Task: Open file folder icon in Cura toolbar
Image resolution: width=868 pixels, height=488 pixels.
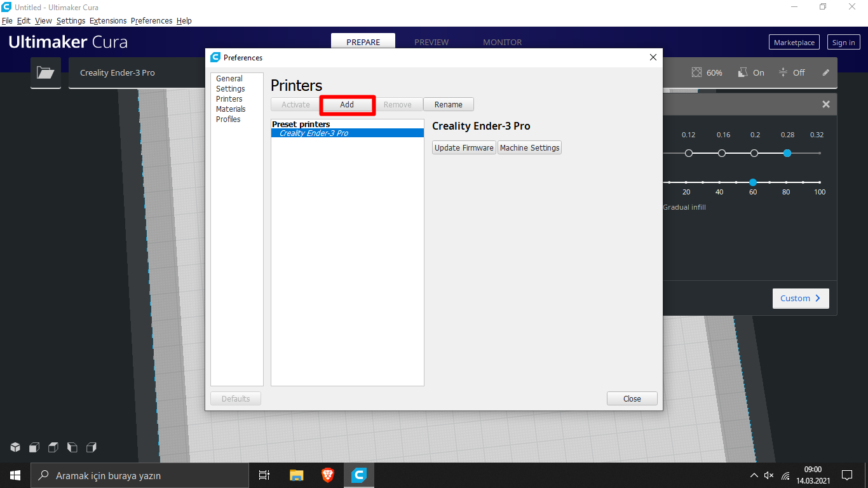Action: coord(46,72)
